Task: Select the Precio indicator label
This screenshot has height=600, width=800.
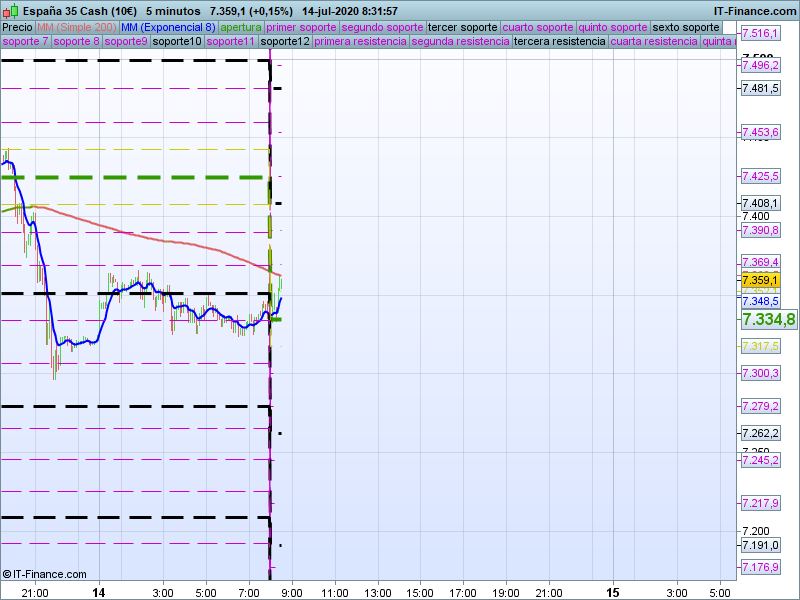Action: pos(17,28)
